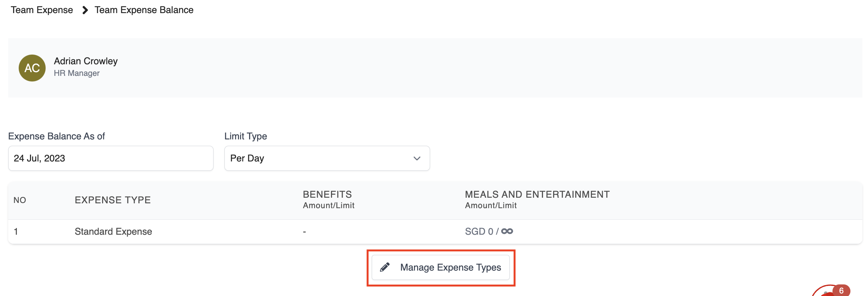Click the BENEFITS column header
The height and width of the screenshot is (296, 868).
click(327, 194)
